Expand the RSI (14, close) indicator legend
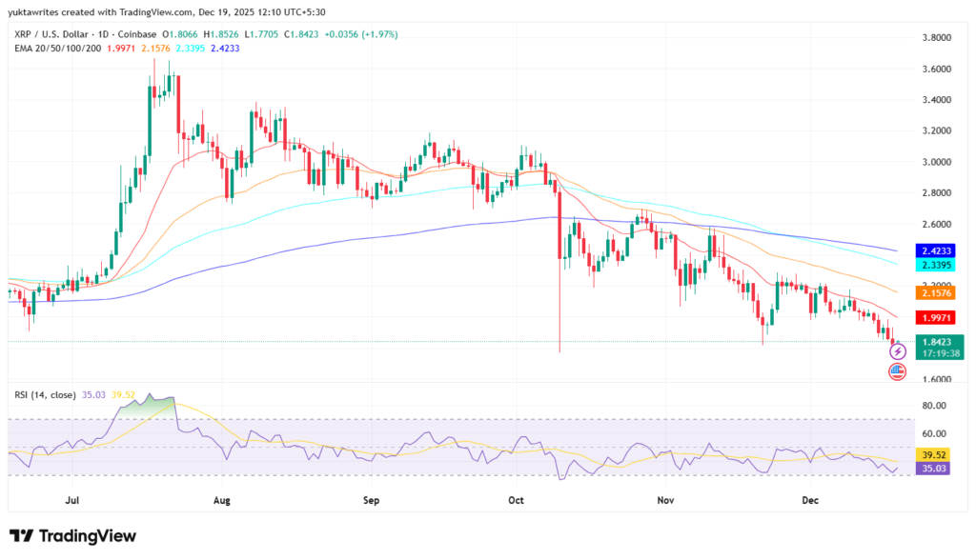Image resolution: width=976 pixels, height=560 pixels. click(46, 394)
